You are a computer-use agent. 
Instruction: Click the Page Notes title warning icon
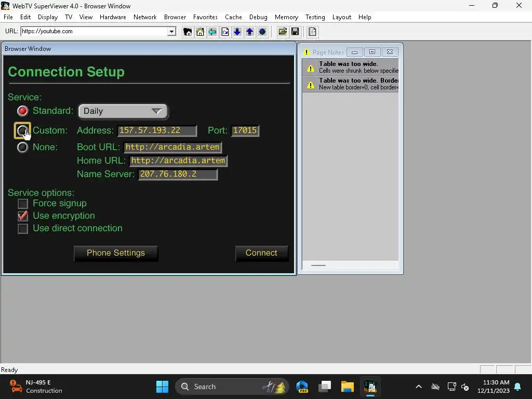307,52
